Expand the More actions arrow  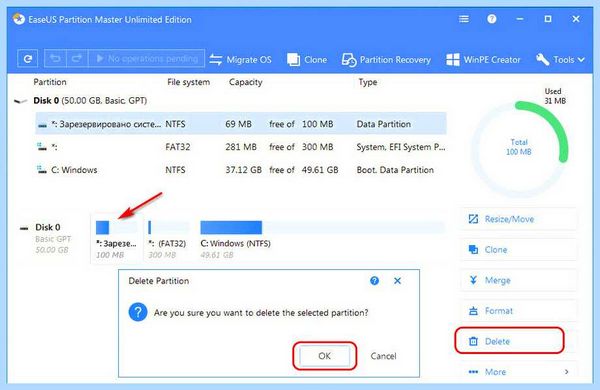click(566, 372)
